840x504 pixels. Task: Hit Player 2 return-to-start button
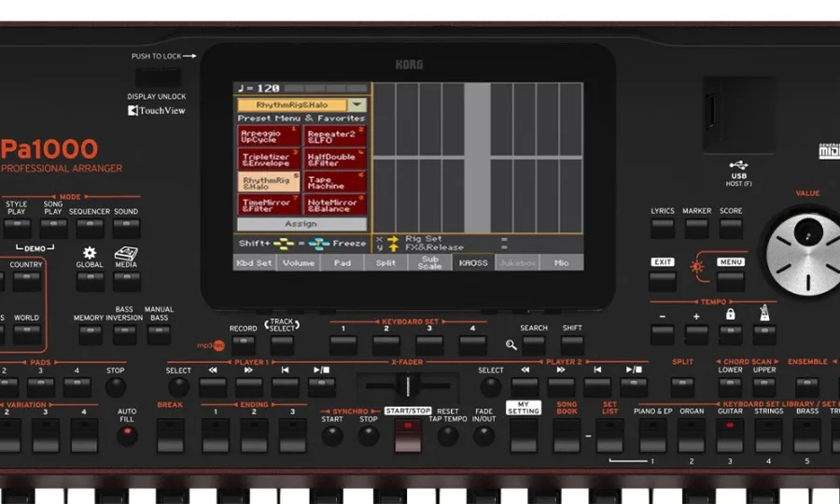(598, 386)
